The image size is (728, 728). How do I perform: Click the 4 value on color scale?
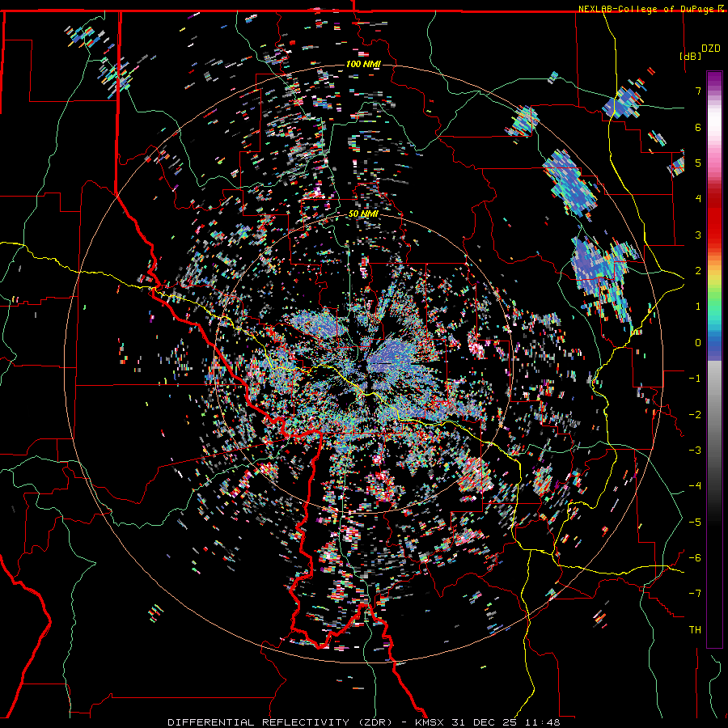(698, 199)
